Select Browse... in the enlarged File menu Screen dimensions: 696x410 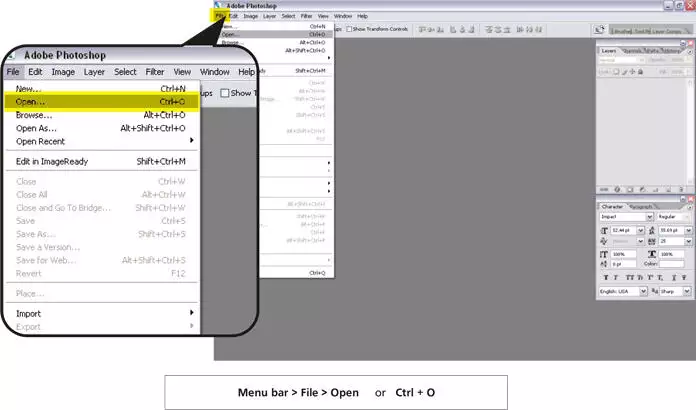tap(102, 115)
